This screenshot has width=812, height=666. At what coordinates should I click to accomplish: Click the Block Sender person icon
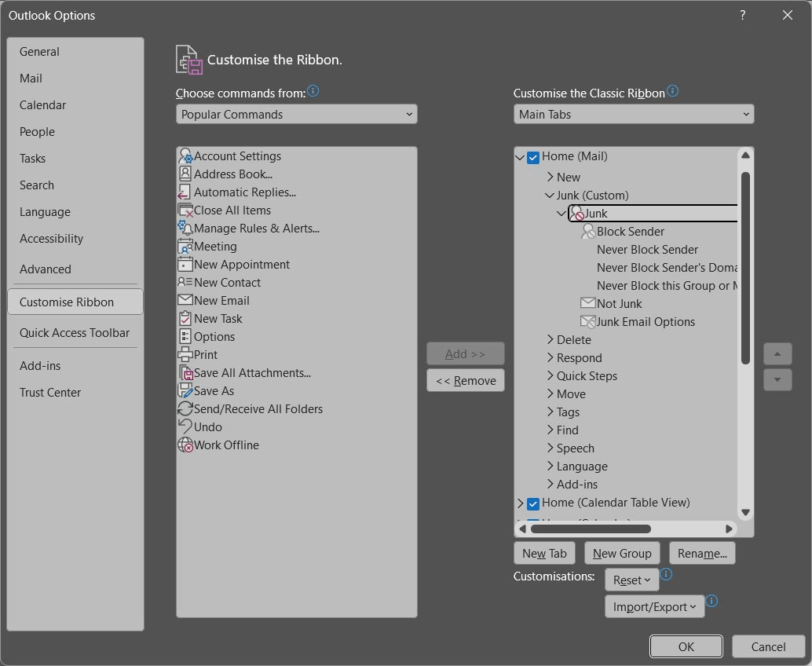click(588, 231)
